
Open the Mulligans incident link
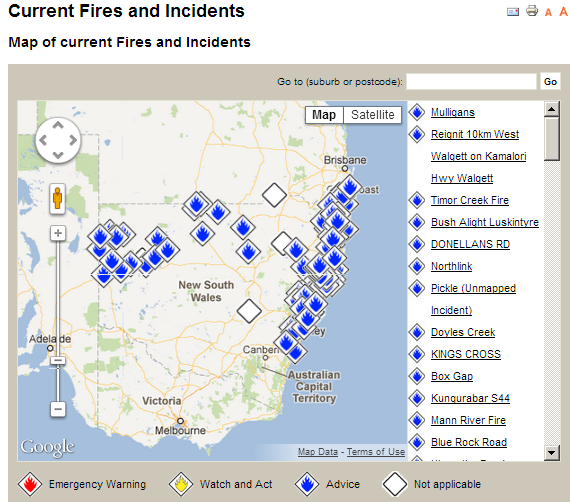[453, 112]
